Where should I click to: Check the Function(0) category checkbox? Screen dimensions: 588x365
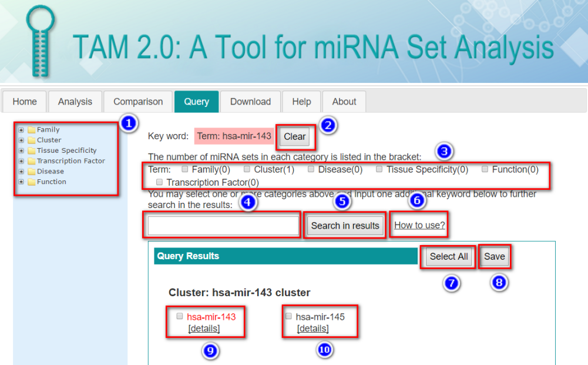coord(485,169)
